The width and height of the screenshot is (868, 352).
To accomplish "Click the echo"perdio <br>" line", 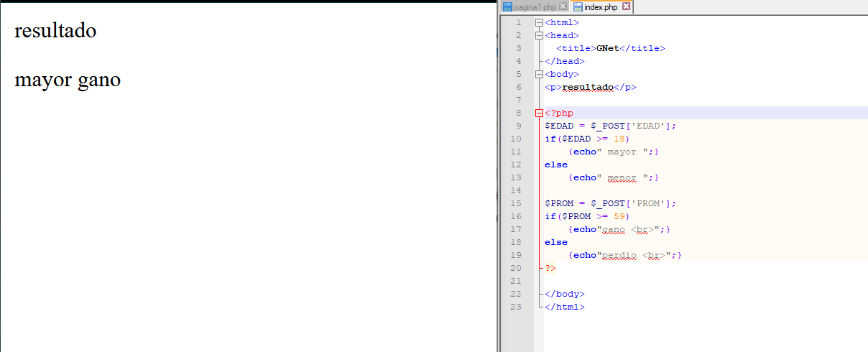I will 625,256.
